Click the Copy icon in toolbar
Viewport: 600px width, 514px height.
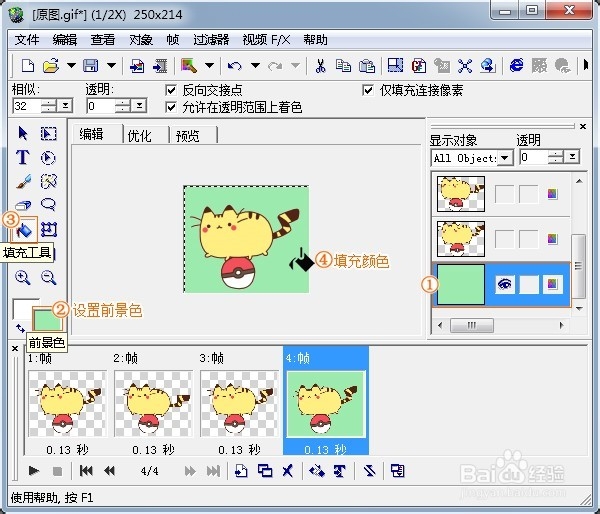pos(343,66)
